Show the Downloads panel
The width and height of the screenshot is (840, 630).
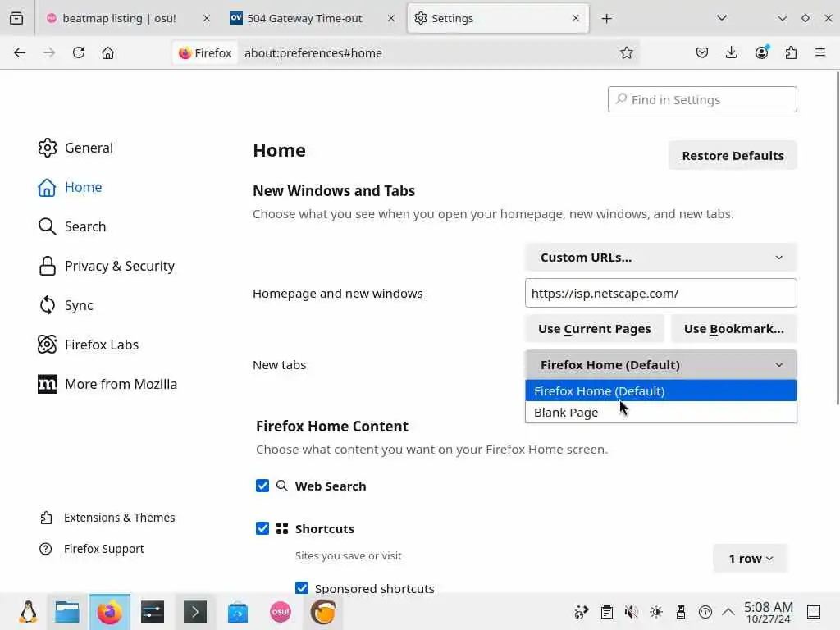tap(731, 52)
